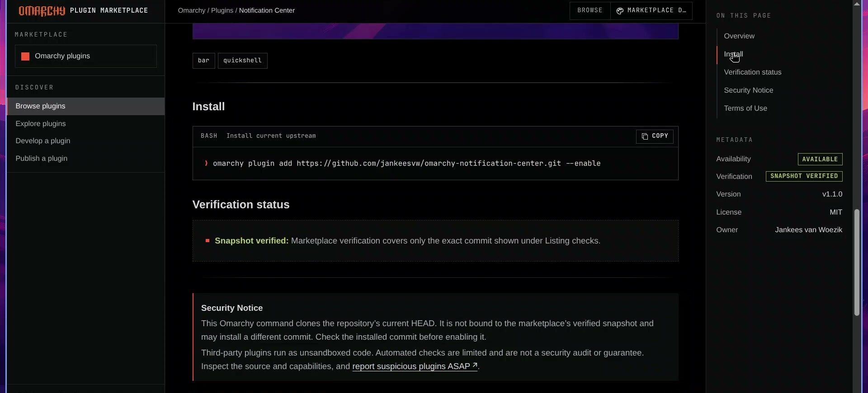This screenshot has width=868, height=393.
Task: Jump to Security Notice in page outline
Action: coord(748,90)
